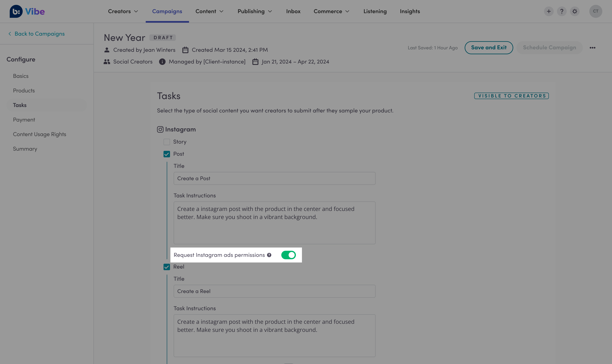Click the CT user avatar
Image resolution: width=612 pixels, height=364 pixels.
coord(596,11)
